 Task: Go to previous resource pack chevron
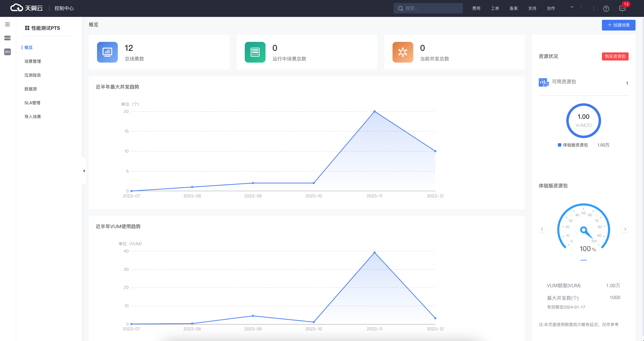point(542,229)
